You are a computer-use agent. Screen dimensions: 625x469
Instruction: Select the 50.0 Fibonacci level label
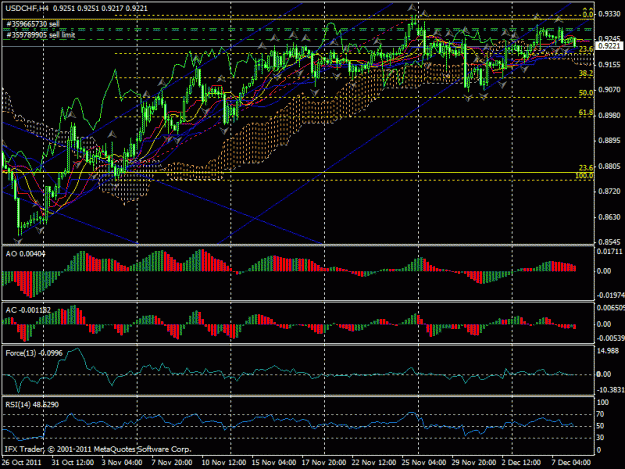point(586,92)
